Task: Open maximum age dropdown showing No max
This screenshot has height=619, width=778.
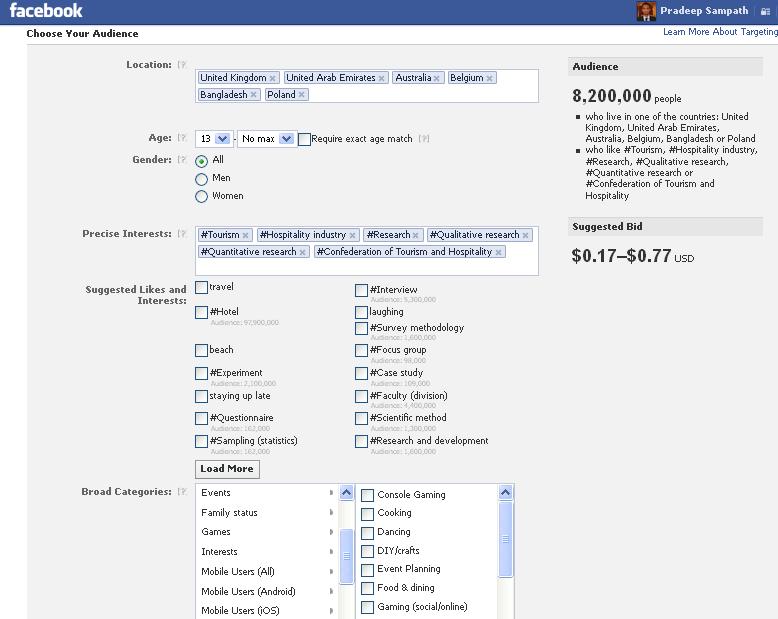Action: pos(267,139)
